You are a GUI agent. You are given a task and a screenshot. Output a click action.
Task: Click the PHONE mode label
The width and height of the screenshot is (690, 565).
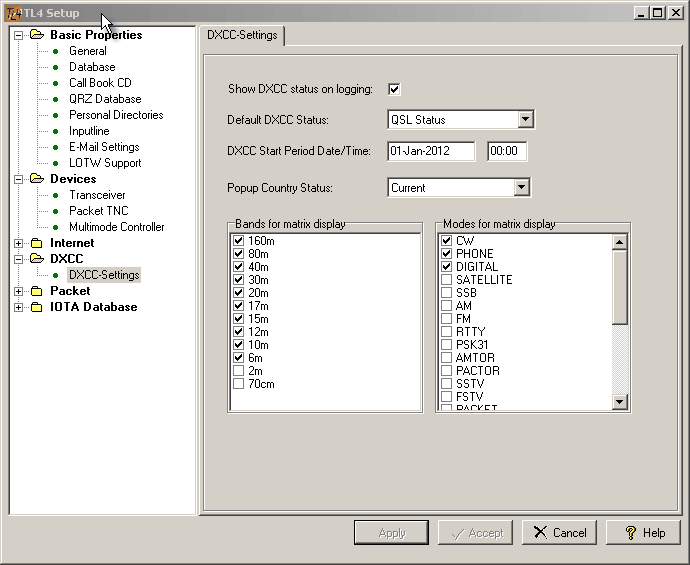point(474,253)
